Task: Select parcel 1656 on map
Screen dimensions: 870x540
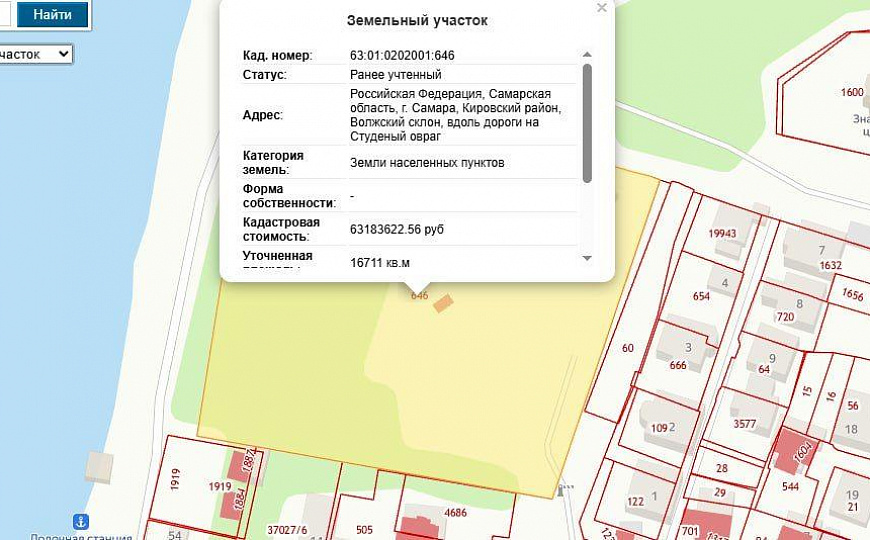Action: pyautogui.click(x=853, y=294)
